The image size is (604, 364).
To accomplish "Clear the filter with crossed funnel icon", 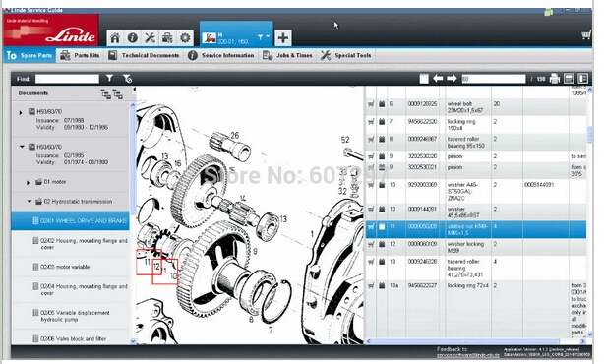I will click(x=127, y=79).
